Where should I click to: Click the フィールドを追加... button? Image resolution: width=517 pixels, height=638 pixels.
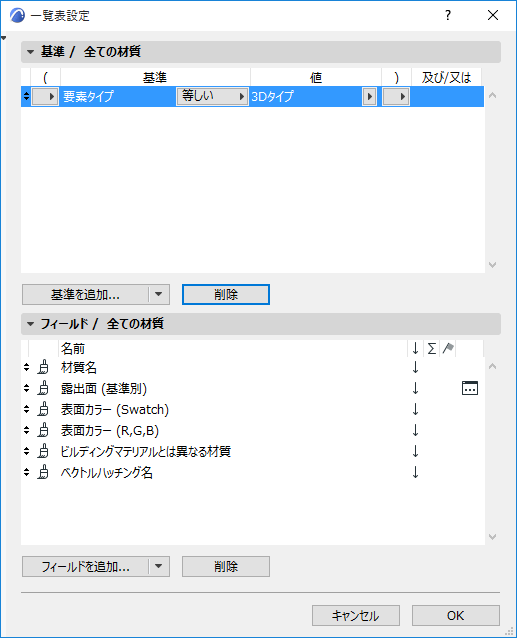85,566
